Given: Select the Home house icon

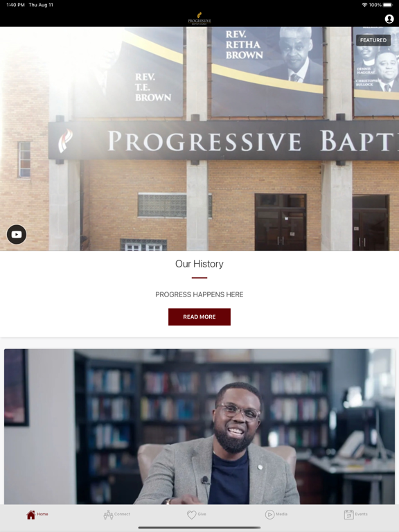Looking at the screenshot, I should (31, 515).
